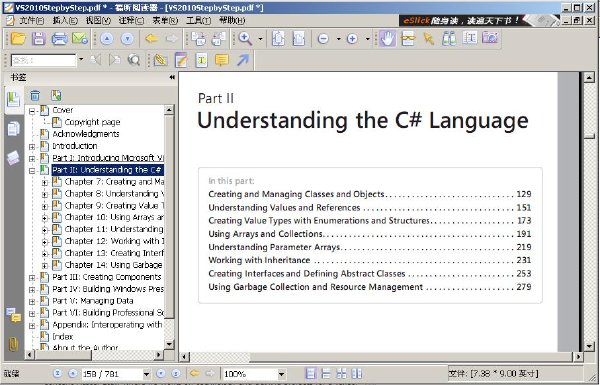Click the Open file folder icon

18,39
